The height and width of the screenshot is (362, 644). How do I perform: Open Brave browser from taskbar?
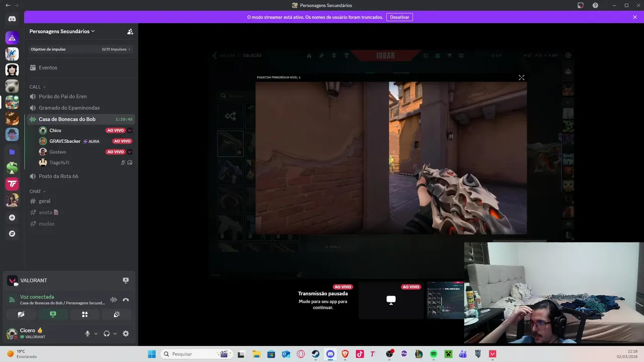click(345, 354)
